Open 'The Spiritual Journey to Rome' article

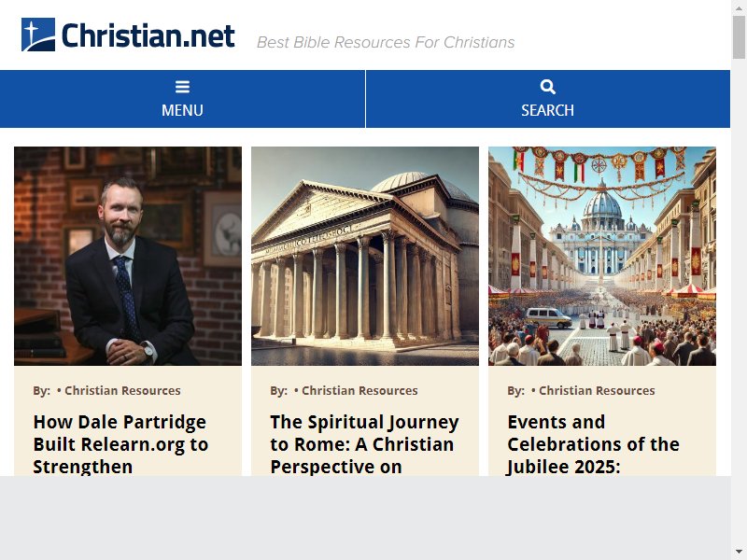pyautogui.click(x=364, y=444)
